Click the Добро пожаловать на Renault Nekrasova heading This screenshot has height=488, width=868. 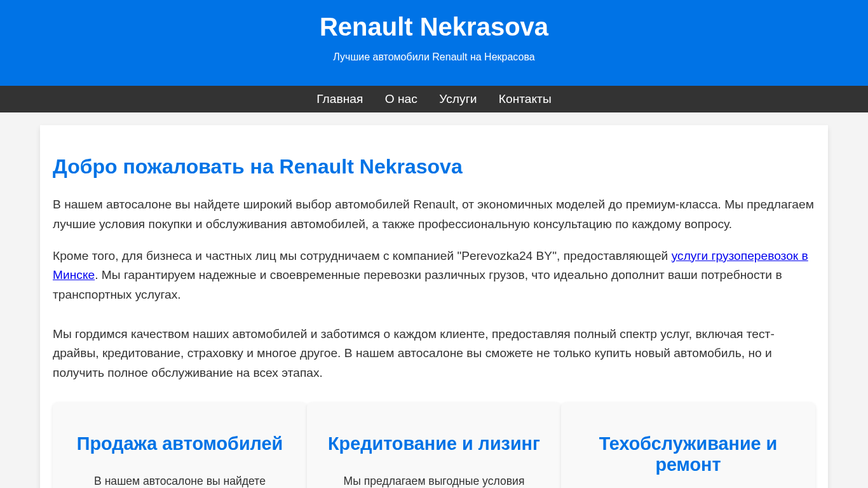[x=257, y=166]
